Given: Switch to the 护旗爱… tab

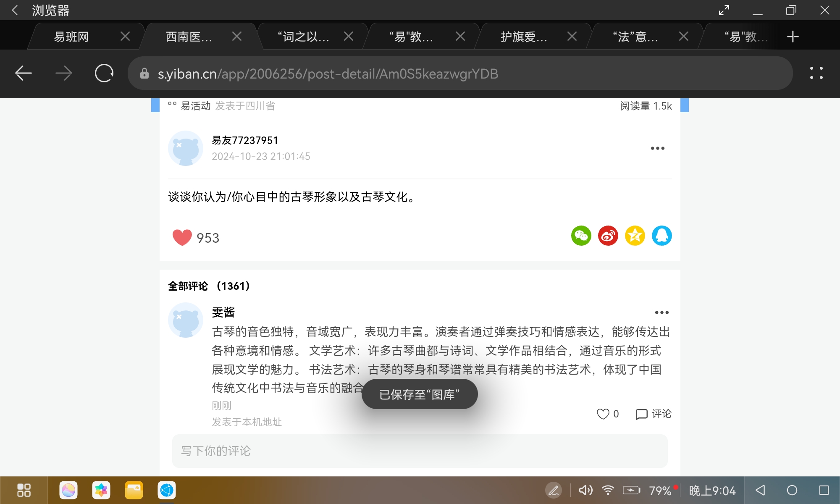Looking at the screenshot, I should click(x=523, y=37).
